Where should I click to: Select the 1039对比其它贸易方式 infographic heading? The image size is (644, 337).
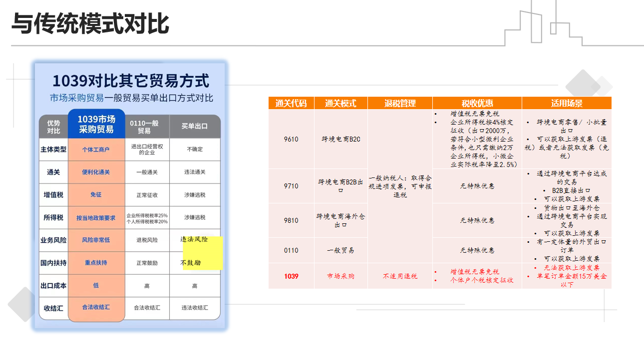coord(131,81)
